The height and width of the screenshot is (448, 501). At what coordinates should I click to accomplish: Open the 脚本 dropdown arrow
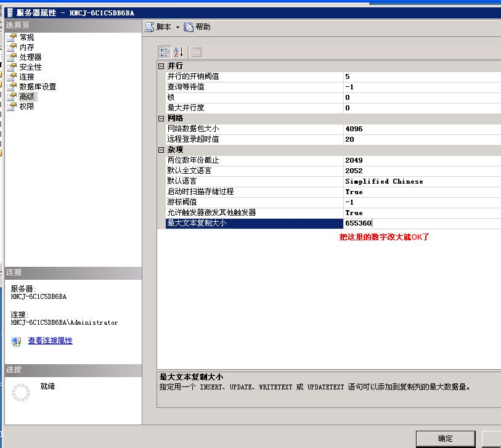177,27
